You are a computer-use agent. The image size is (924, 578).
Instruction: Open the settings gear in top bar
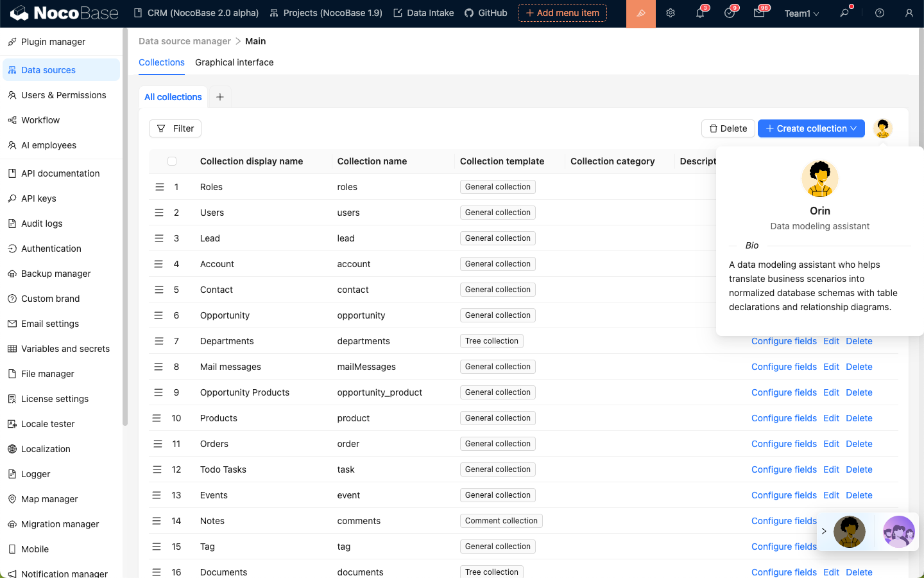[x=671, y=13]
